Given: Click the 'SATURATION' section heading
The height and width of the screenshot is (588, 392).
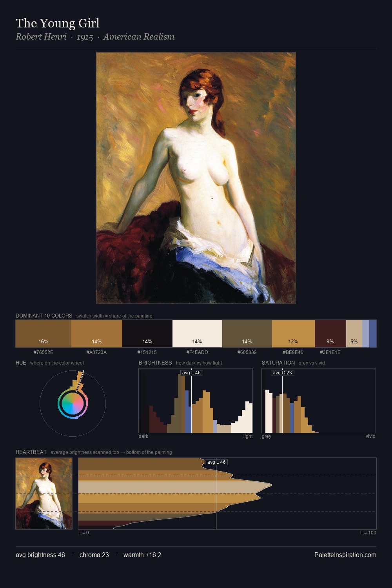Looking at the screenshot, I should click(x=278, y=363).
